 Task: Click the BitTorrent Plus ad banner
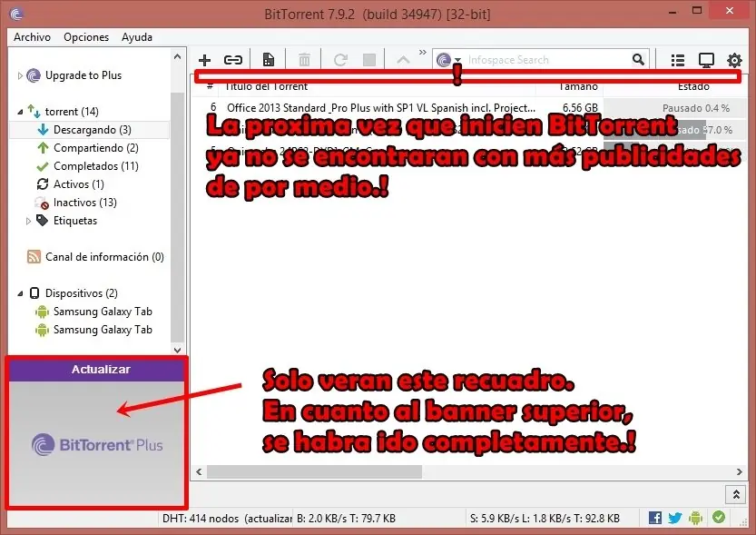tap(97, 443)
